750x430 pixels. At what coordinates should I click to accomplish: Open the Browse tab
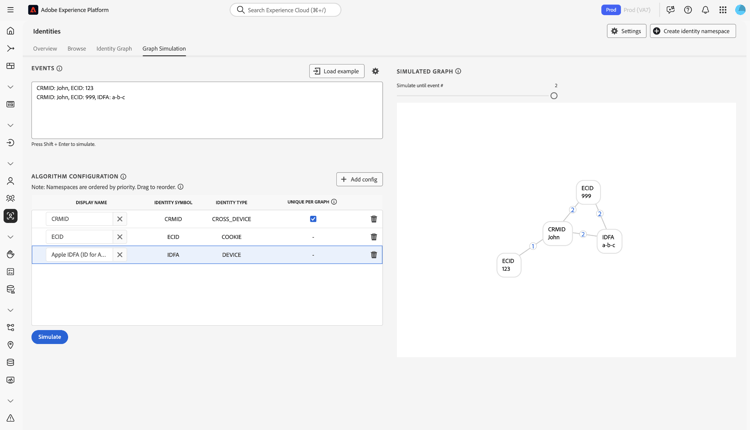(x=77, y=48)
